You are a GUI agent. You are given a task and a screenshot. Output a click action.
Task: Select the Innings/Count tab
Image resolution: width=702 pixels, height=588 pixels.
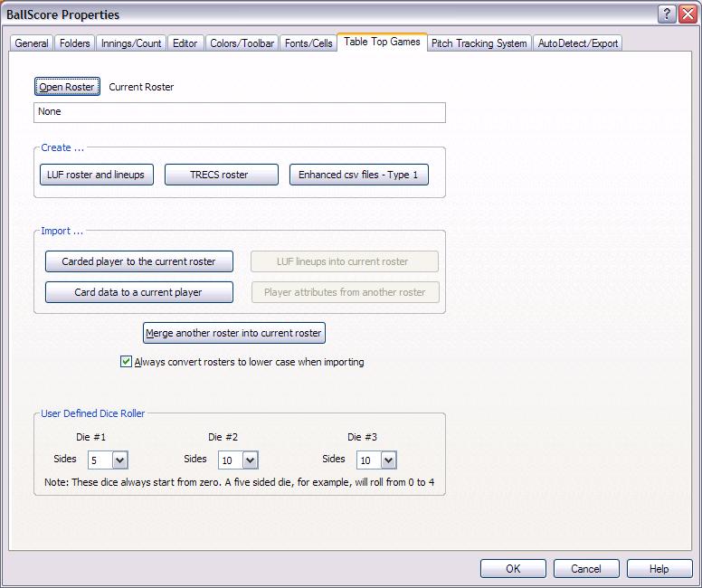(131, 43)
